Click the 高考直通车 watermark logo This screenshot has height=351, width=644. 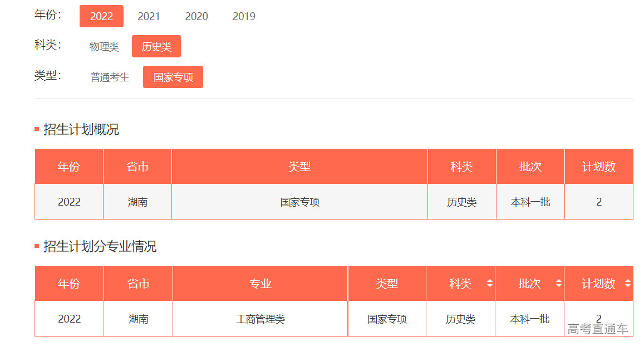tap(598, 329)
